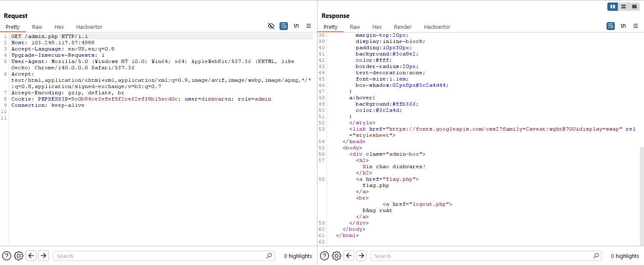This screenshot has height=265, width=644.
Task: Select Pretty tab in Response panel
Action: click(x=330, y=27)
